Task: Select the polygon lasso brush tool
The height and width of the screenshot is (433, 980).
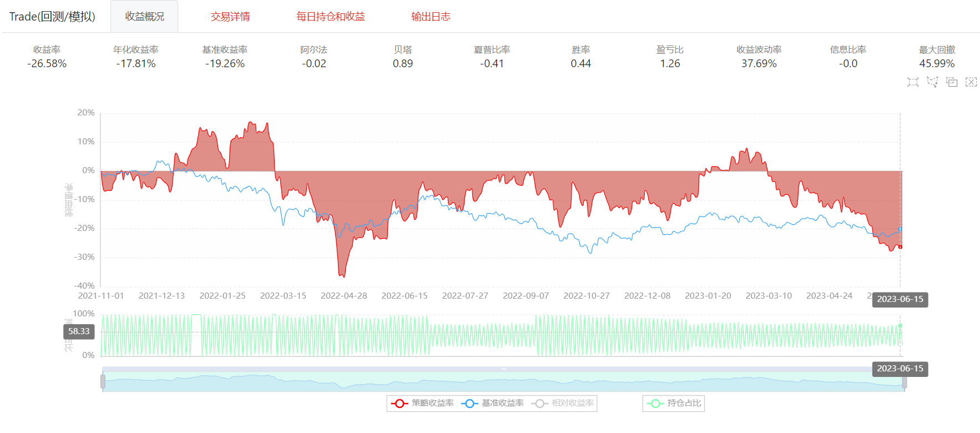Action: [x=932, y=82]
